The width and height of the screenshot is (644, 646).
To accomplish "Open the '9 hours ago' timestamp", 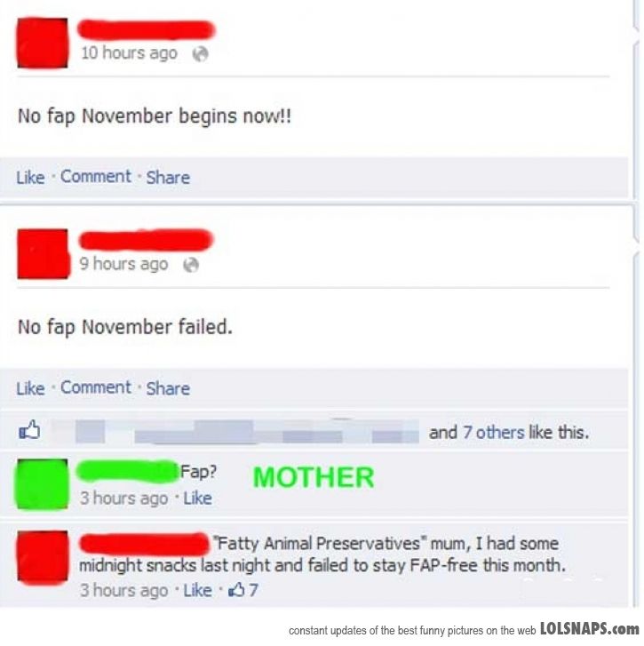I will 124,264.
